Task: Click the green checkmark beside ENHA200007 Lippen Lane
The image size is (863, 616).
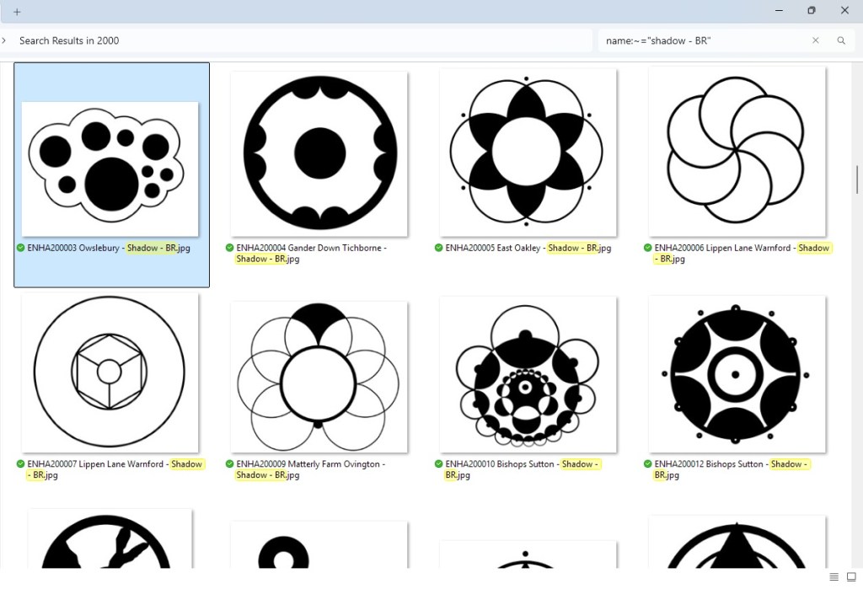Action: [20, 464]
